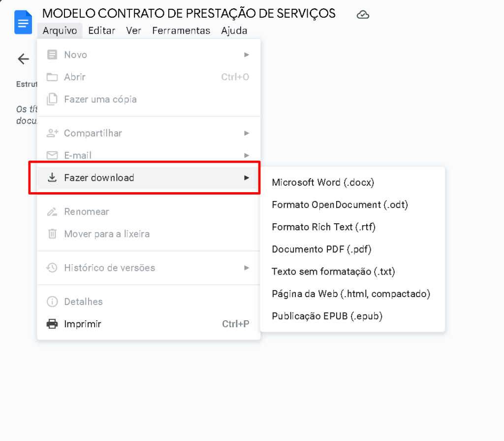Click the info icon beside Detalhes
504x441 pixels.
52,302
